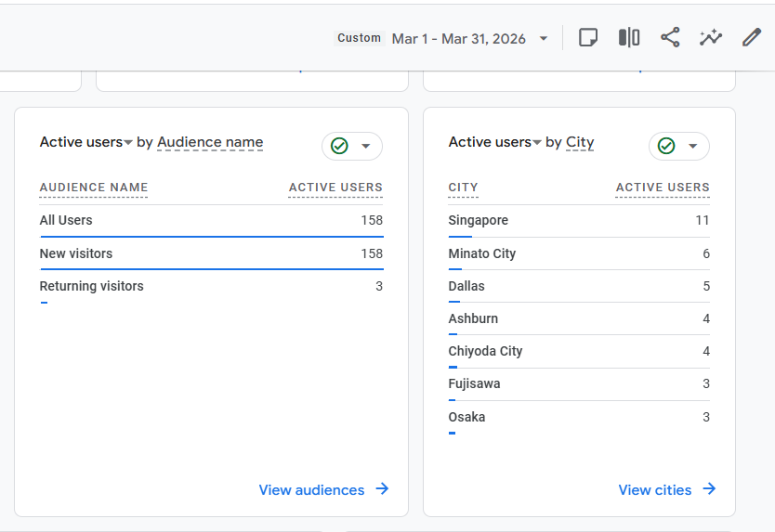Open the annotations note icon
This screenshot has width=775, height=532.
587,38
